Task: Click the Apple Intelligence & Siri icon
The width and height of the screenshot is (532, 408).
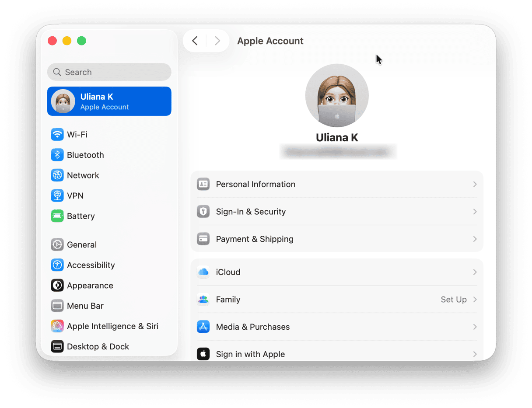Action: [x=57, y=326]
